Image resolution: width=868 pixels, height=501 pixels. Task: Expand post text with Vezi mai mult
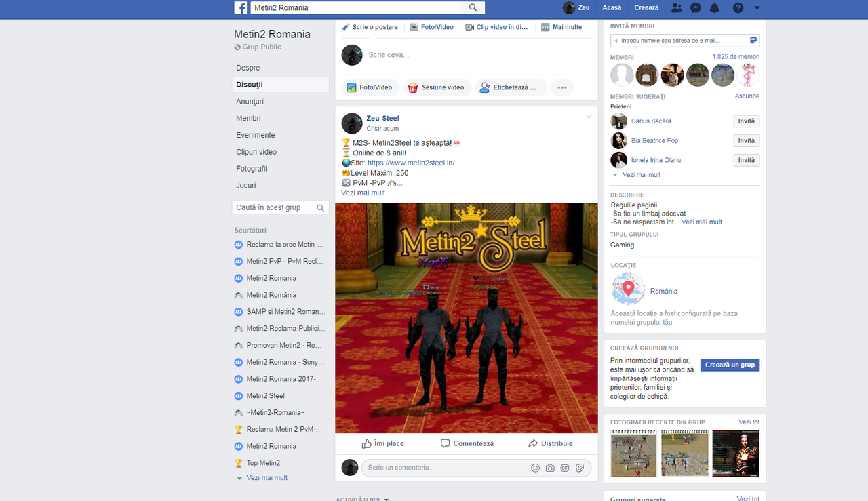pos(363,193)
